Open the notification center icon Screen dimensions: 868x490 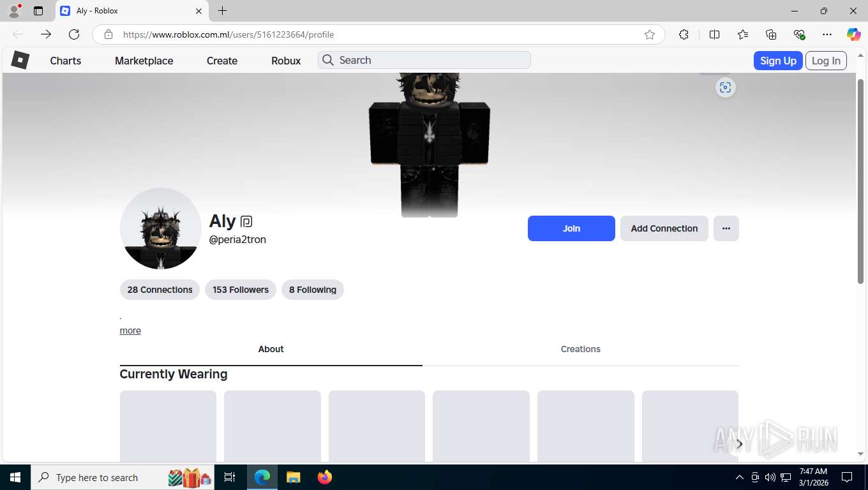[x=847, y=477]
